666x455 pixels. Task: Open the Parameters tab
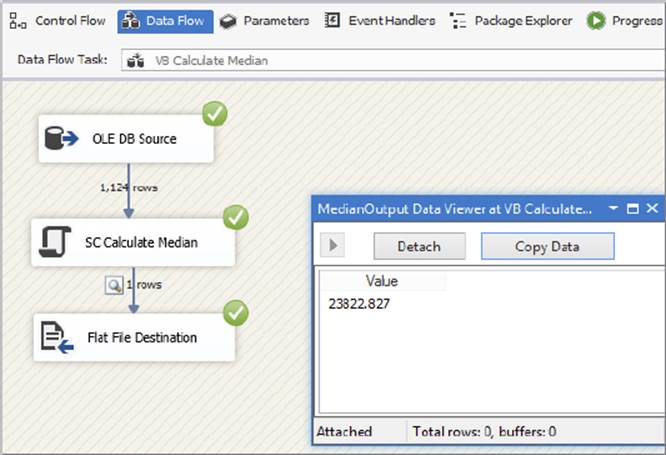pyautogui.click(x=264, y=21)
